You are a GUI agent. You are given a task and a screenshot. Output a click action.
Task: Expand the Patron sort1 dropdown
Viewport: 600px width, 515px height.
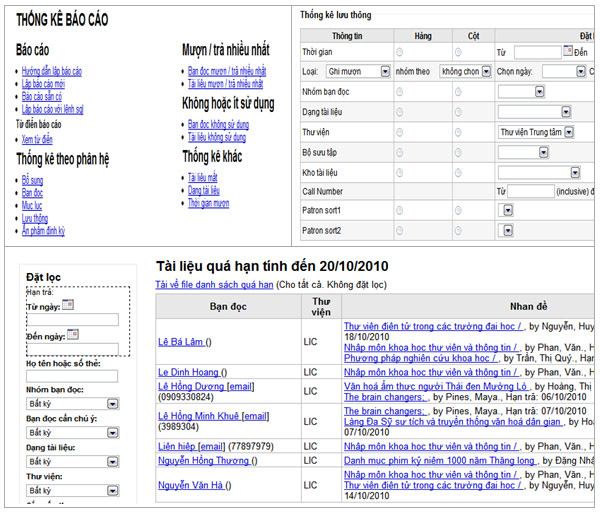click(x=506, y=211)
